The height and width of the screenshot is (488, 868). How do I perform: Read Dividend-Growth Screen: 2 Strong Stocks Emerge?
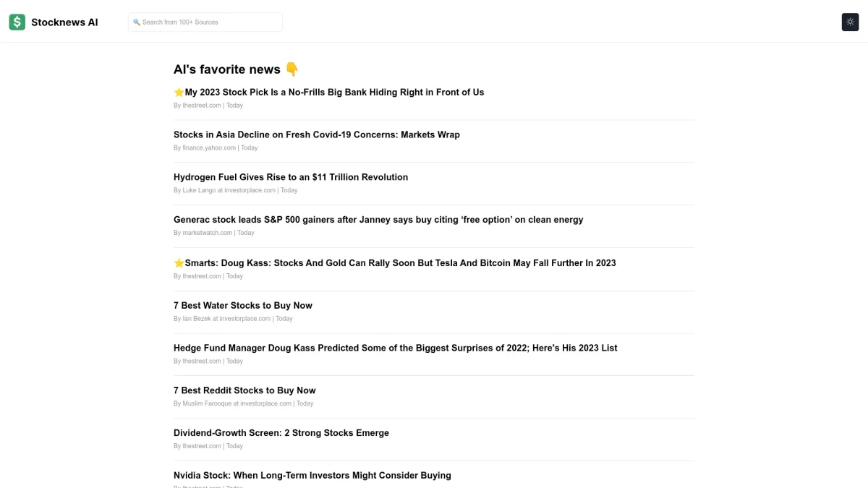pos(281,433)
